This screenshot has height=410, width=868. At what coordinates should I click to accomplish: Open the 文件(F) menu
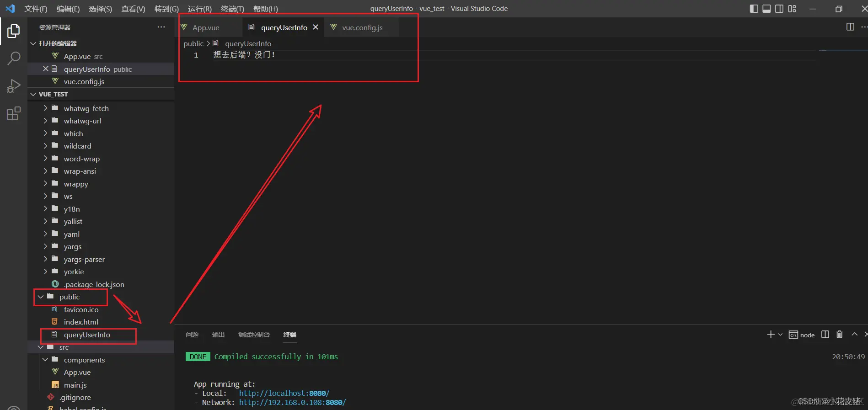click(x=36, y=9)
